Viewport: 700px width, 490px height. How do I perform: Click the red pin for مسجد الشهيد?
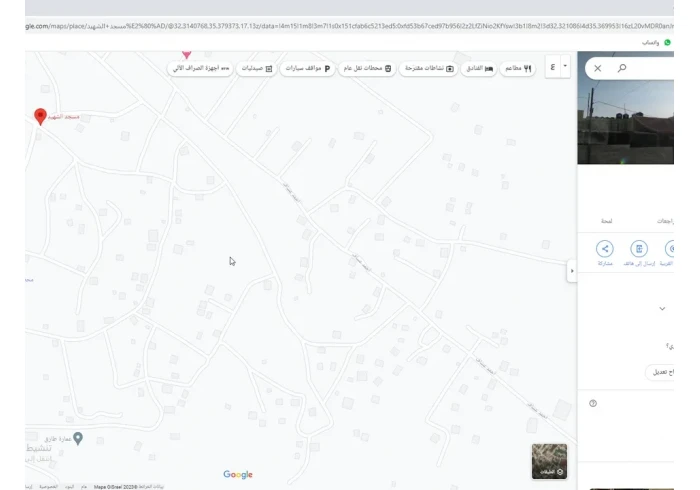click(40, 116)
